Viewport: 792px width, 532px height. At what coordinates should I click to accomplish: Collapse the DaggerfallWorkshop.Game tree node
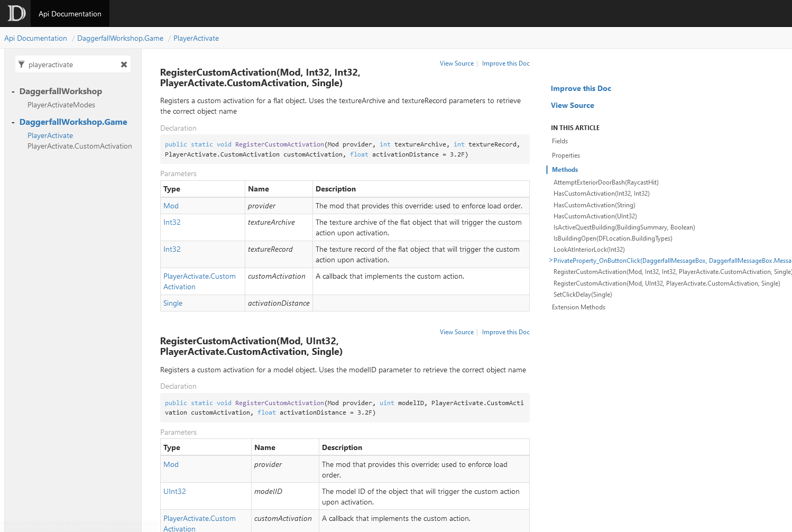(13, 122)
